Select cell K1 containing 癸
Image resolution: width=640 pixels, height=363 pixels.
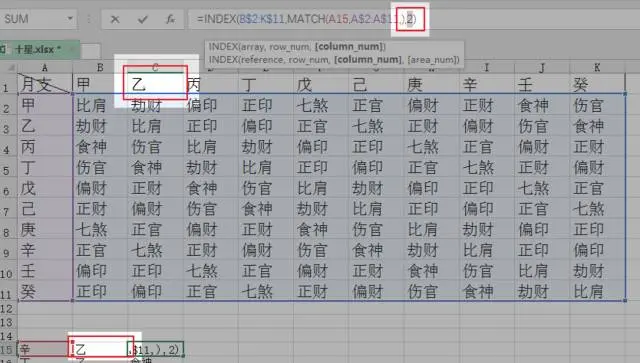pos(597,84)
